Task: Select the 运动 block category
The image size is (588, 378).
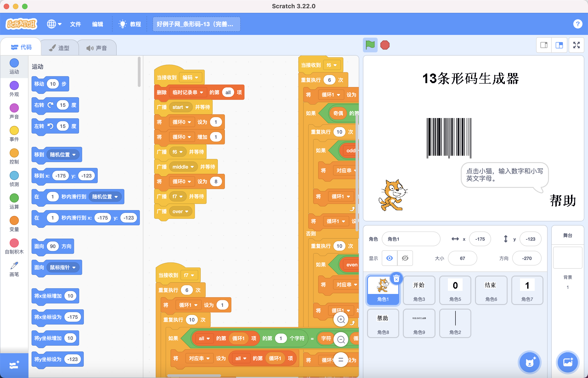Action: [x=14, y=67]
